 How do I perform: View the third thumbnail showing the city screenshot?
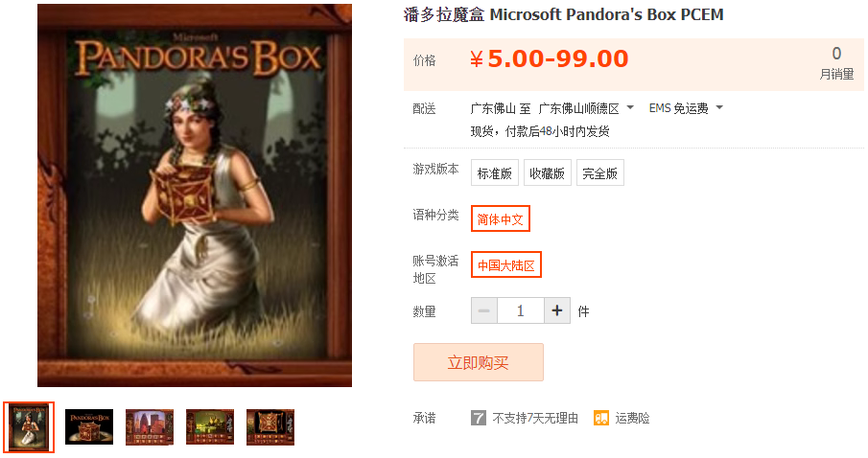pos(150,427)
